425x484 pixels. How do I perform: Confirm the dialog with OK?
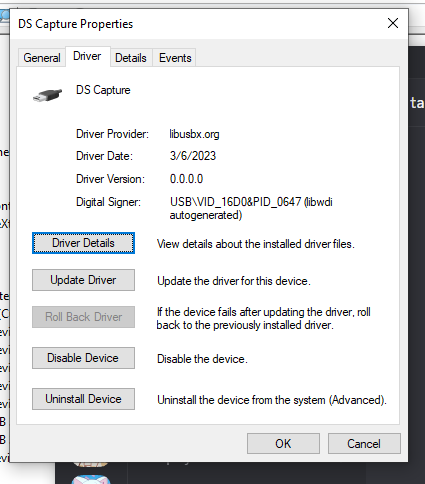coord(283,444)
